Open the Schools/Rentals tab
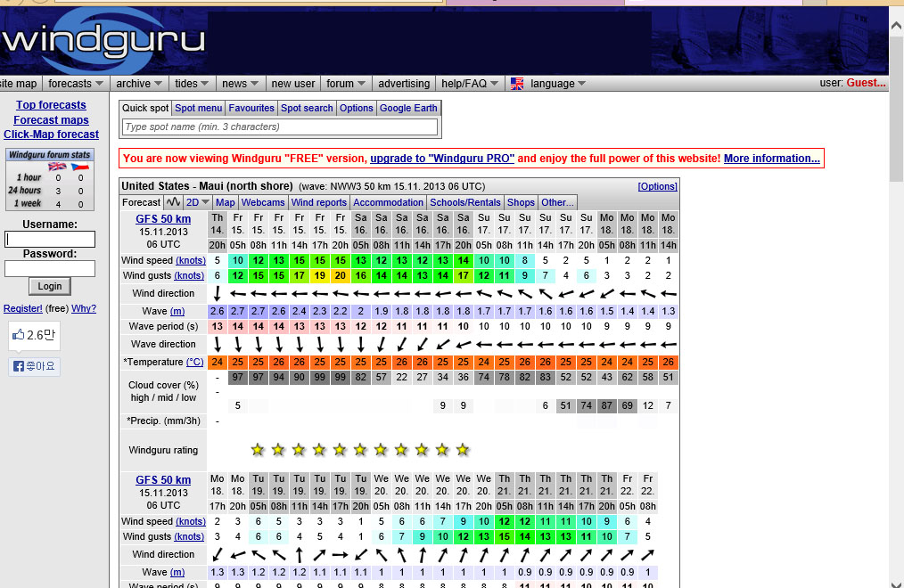The image size is (904, 588). point(465,202)
